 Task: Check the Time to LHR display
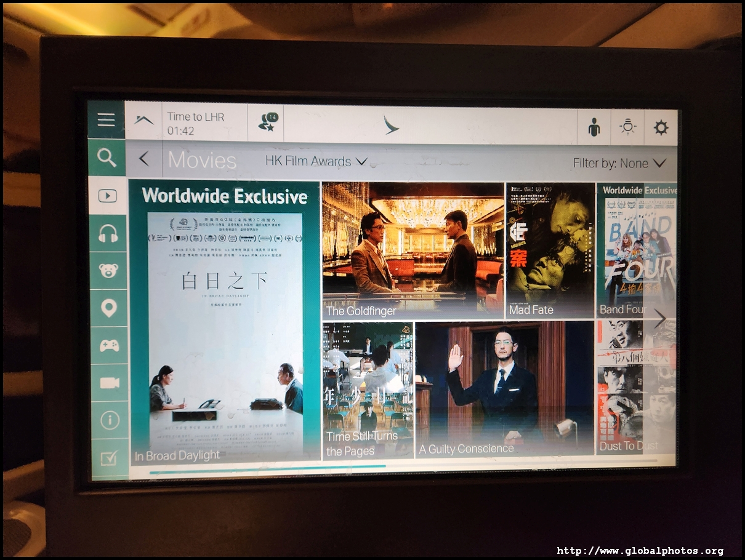[196, 123]
